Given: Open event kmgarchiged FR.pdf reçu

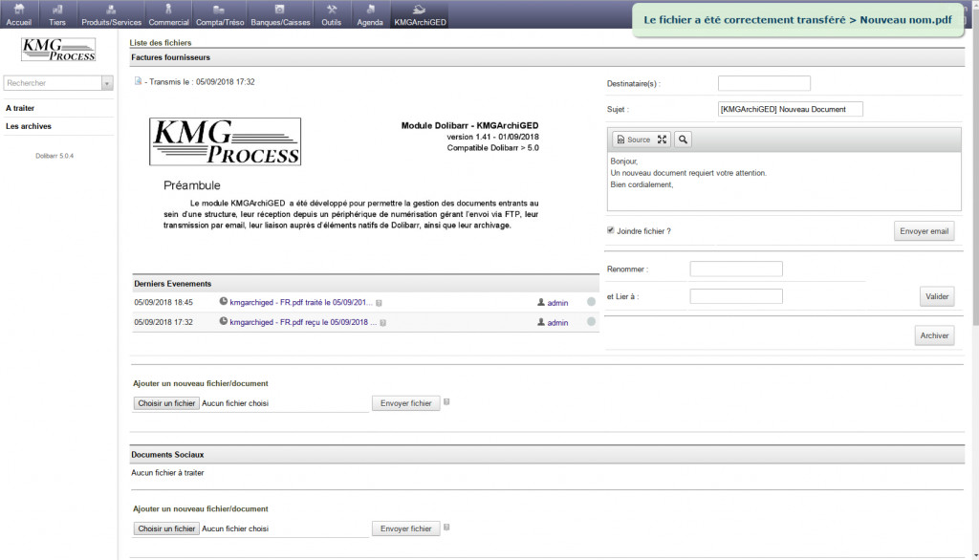Looking at the screenshot, I should pyautogui.click(x=303, y=322).
